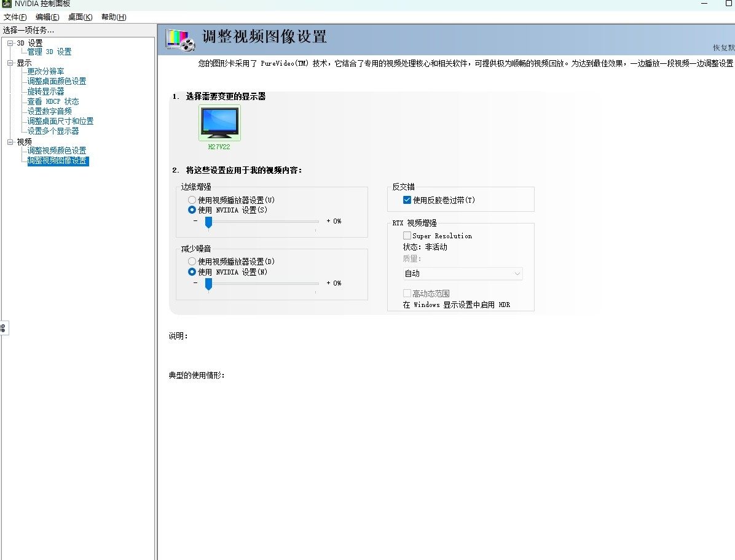Open the 桌面(K) menu
The width and height of the screenshot is (735, 560).
tap(80, 17)
